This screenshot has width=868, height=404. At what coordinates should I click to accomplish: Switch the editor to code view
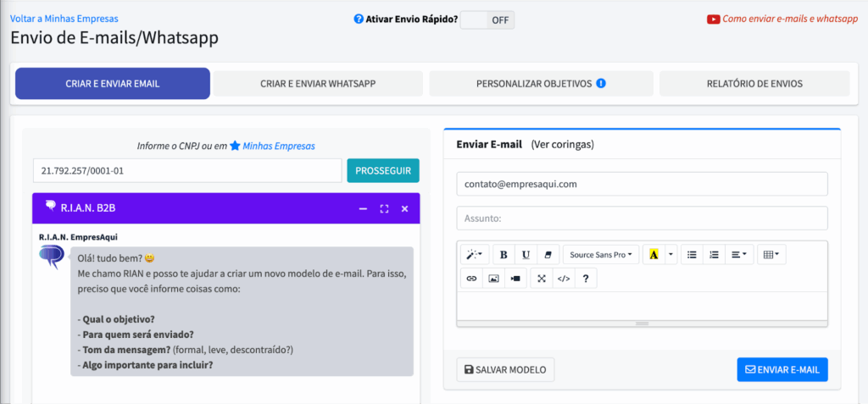[564, 278]
